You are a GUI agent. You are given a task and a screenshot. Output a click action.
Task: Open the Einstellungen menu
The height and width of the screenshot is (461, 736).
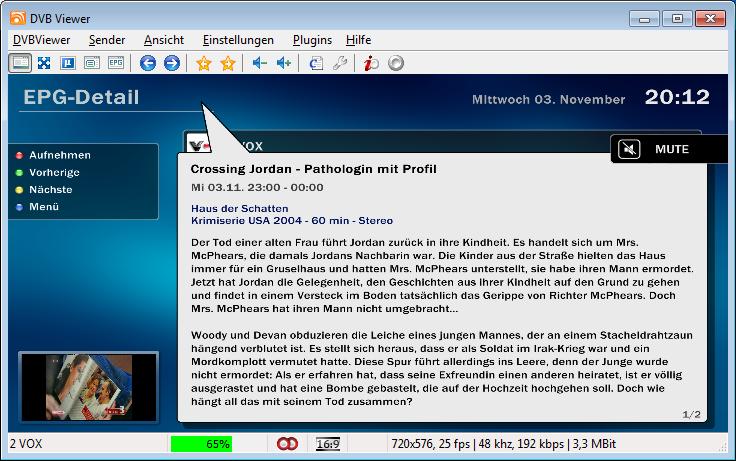pos(238,40)
